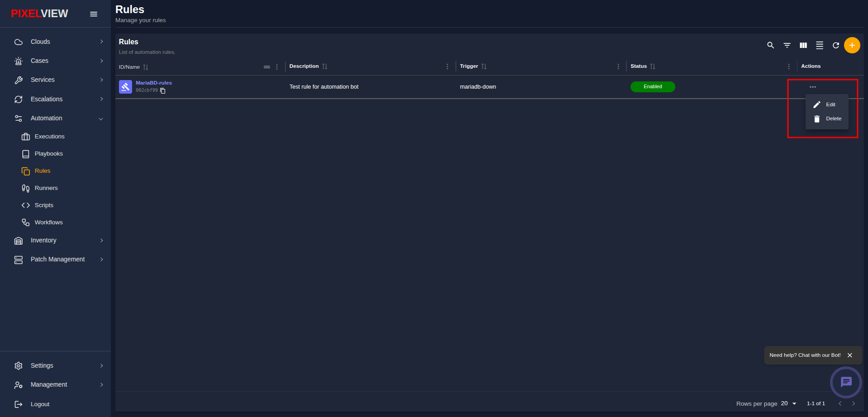The image size is (868, 417).
Task: Choose Delete from the actions menu
Action: [x=827, y=119]
